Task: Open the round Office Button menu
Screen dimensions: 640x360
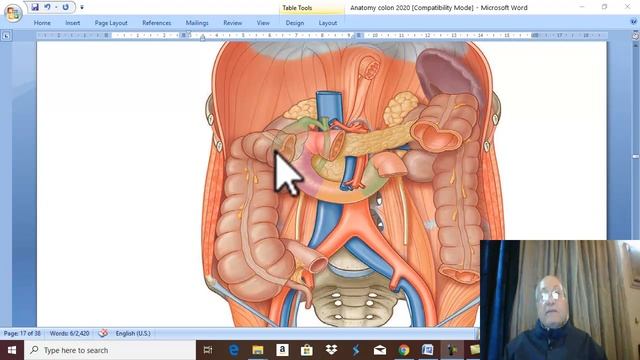Action: (x=13, y=13)
